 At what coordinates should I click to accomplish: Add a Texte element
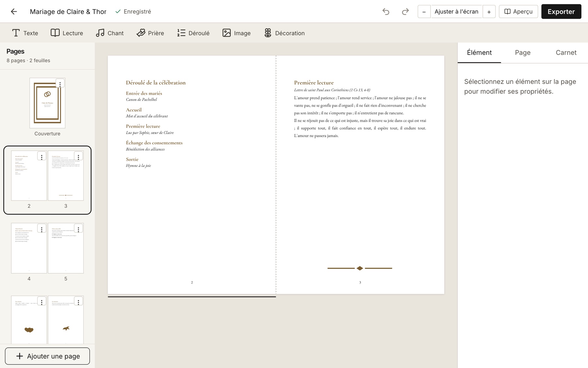25,33
